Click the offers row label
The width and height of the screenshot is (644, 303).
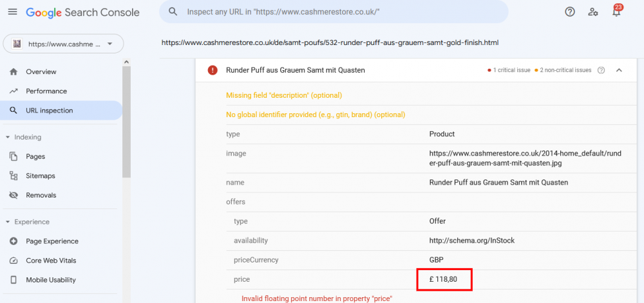click(x=235, y=202)
